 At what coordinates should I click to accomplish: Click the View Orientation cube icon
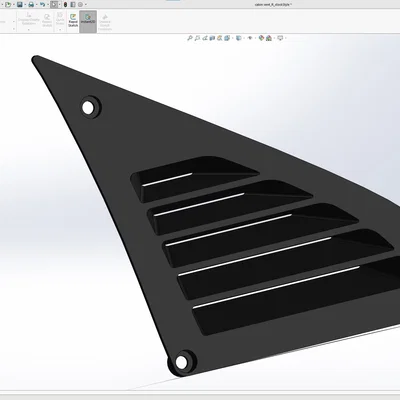pyautogui.click(x=227, y=38)
